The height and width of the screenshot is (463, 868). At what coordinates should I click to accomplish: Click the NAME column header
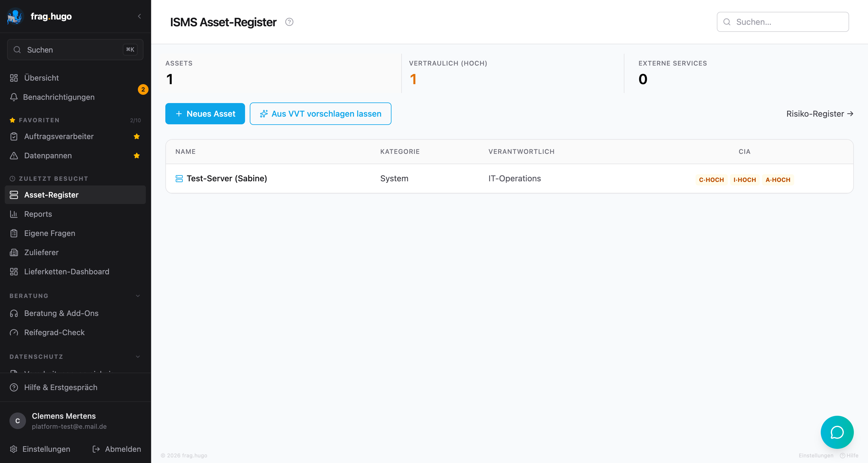185,152
